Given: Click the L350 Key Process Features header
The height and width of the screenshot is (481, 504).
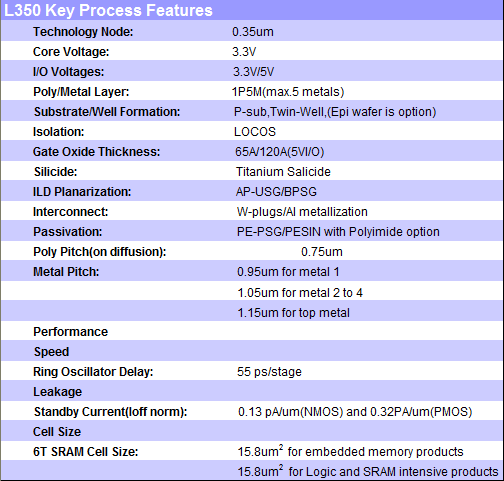Looking at the screenshot, I should [x=108, y=10].
